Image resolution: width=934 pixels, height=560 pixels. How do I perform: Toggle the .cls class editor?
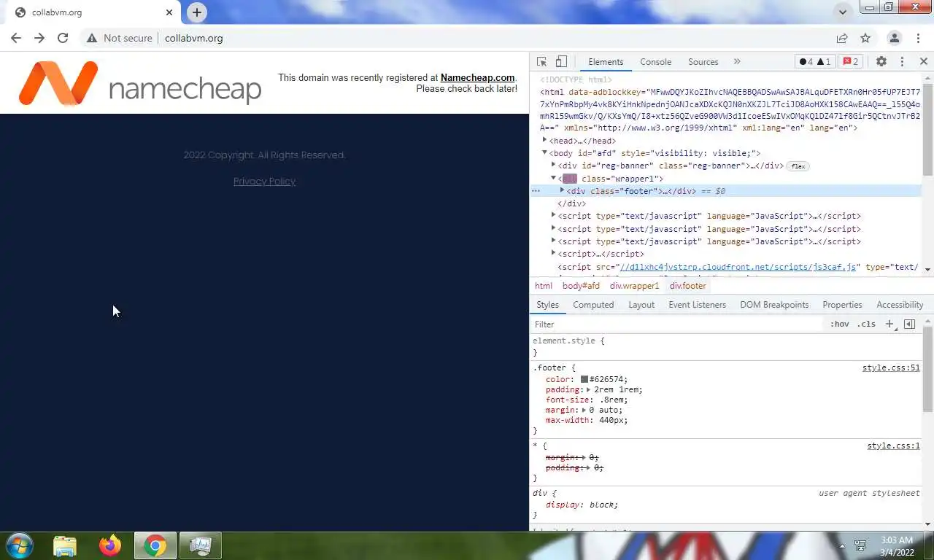[866, 324]
